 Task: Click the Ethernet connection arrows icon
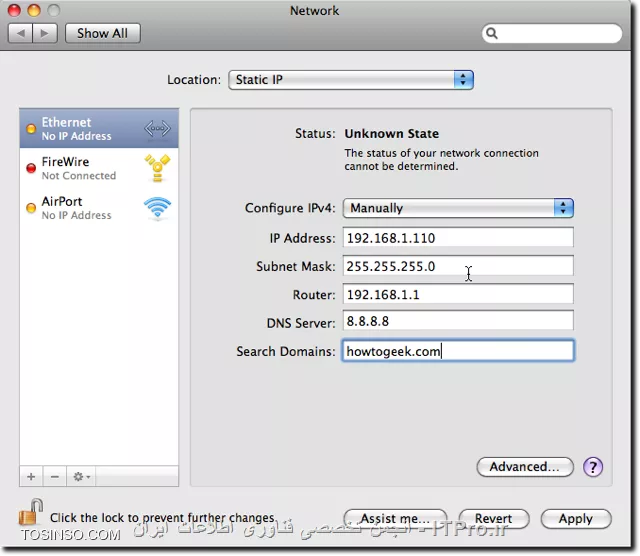(x=157, y=129)
